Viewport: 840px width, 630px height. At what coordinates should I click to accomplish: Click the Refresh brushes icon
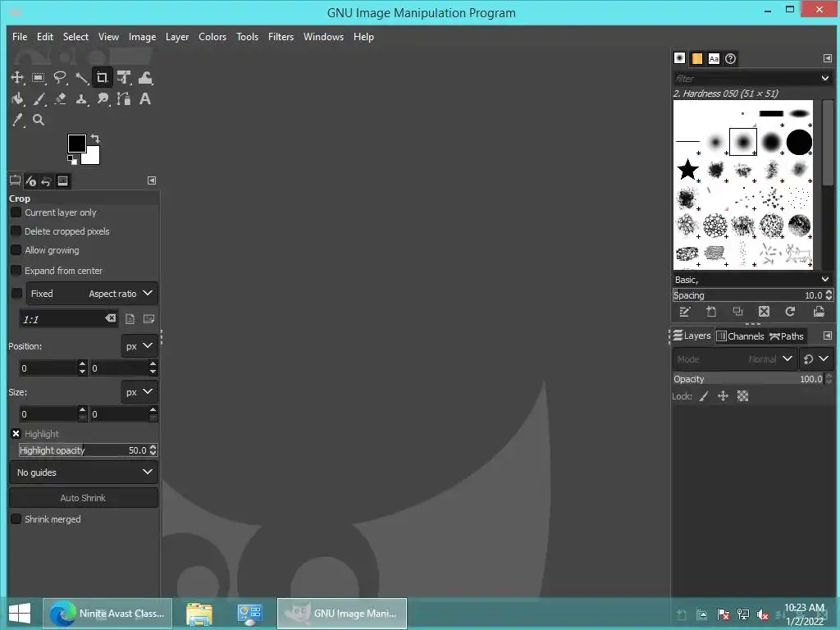pos(790,312)
